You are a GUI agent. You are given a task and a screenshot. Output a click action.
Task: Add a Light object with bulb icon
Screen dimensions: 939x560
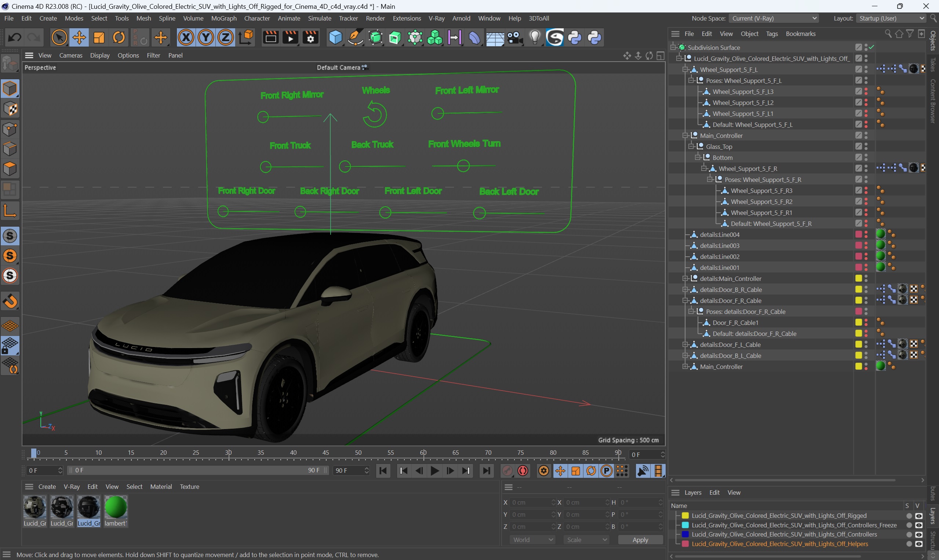(535, 38)
